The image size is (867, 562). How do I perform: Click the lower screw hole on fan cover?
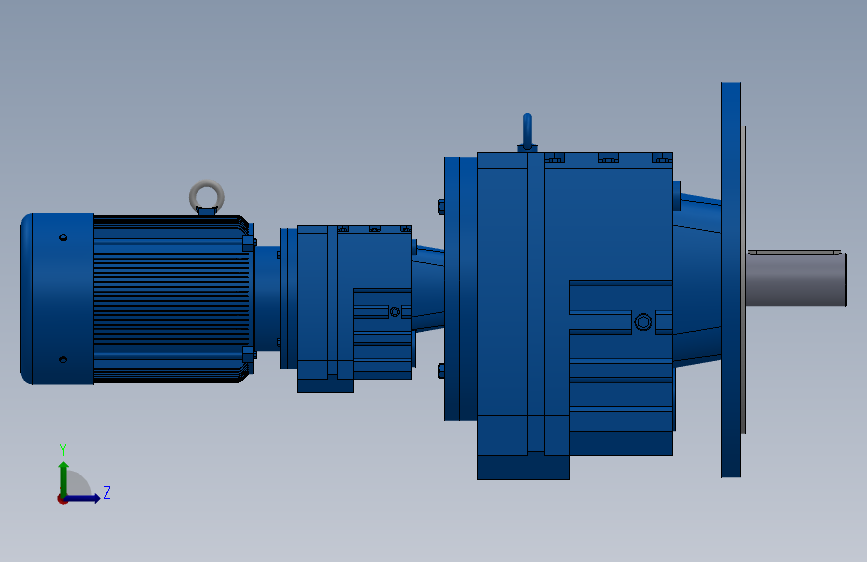click(63, 360)
